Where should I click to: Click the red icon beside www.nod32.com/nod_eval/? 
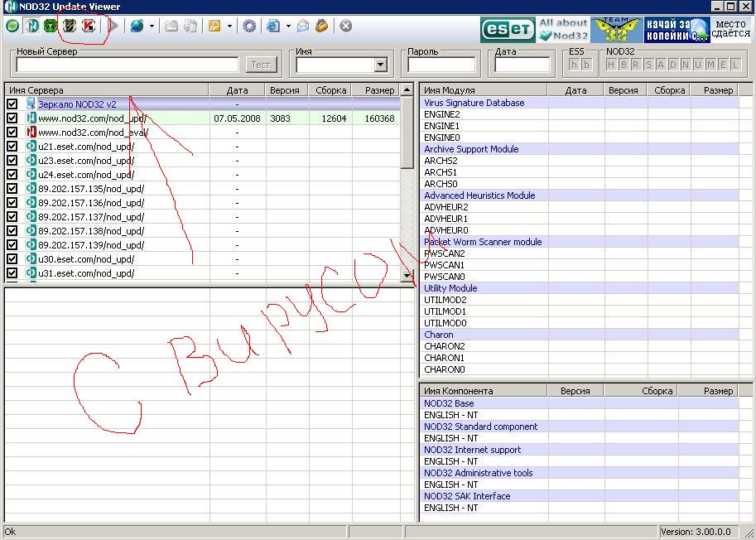(31, 132)
